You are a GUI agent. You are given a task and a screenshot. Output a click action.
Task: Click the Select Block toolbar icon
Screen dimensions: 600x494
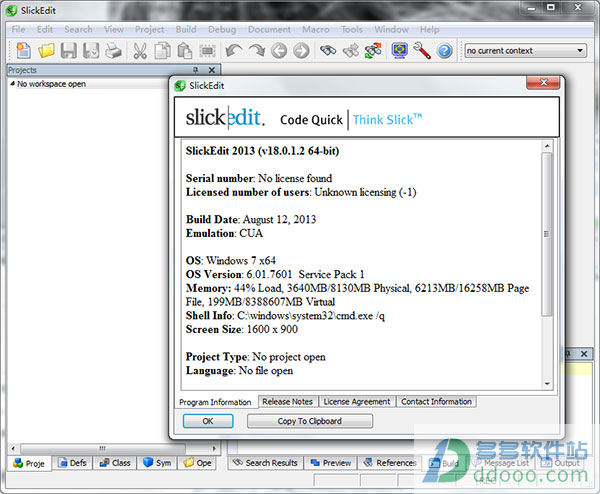(x=207, y=51)
